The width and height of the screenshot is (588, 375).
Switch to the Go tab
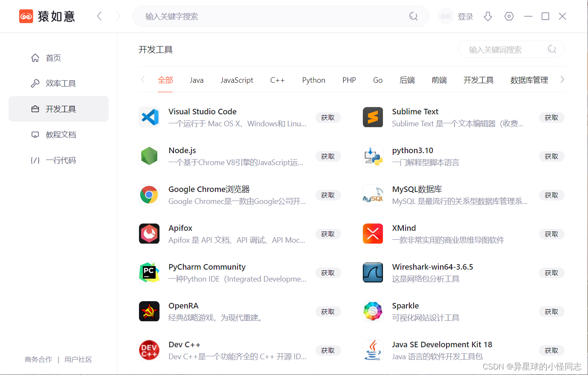click(x=378, y=80)
